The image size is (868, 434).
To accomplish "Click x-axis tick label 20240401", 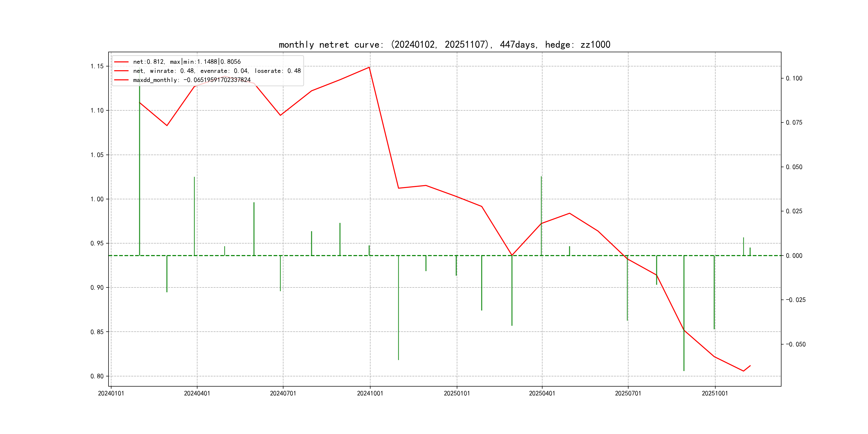I will pos(197,393).
